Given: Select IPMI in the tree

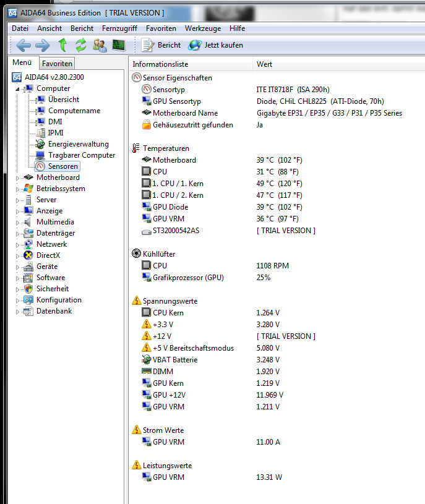Looking at the screenshot, I should point(56,133).
